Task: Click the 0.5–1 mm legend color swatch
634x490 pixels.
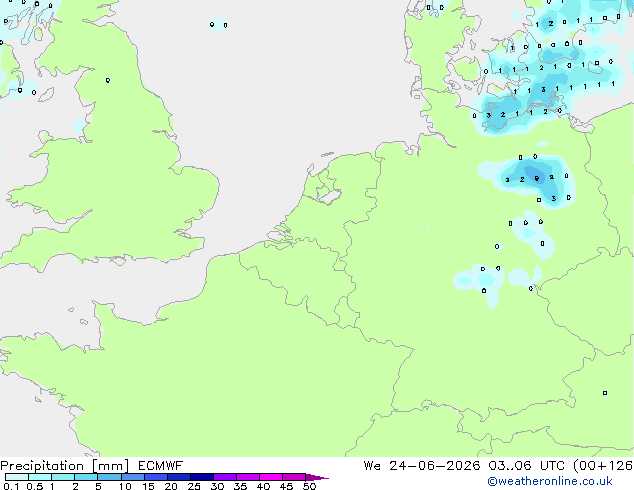Action: coord(40,477)
